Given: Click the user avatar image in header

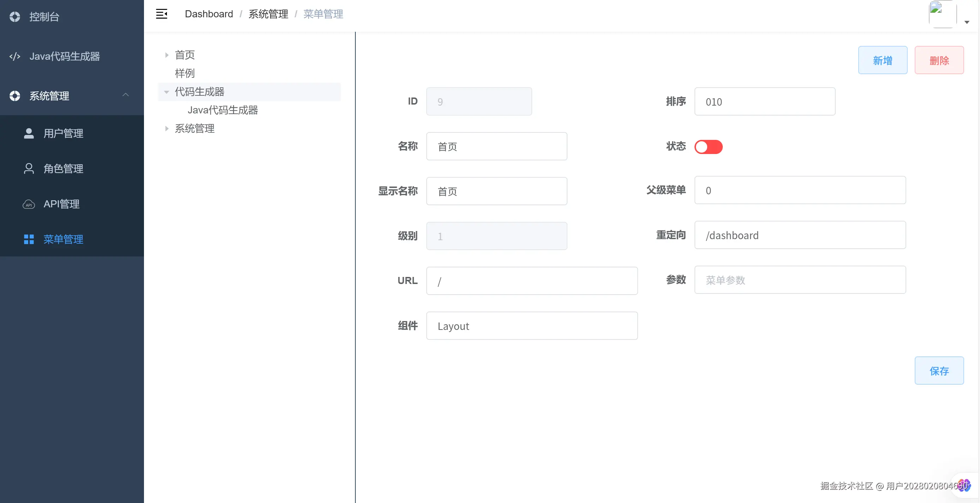Looking at the screenshot, I should point(942,14).
